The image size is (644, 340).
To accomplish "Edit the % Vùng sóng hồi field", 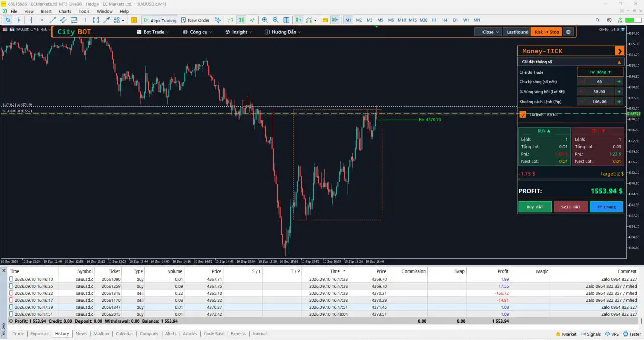I will click(x=600, y=92).
